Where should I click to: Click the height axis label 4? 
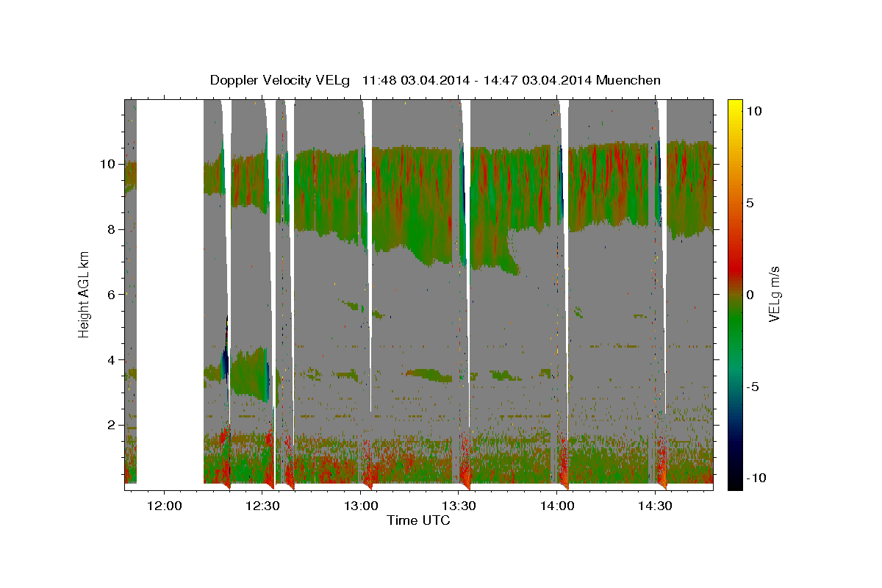tap(113, 360)
